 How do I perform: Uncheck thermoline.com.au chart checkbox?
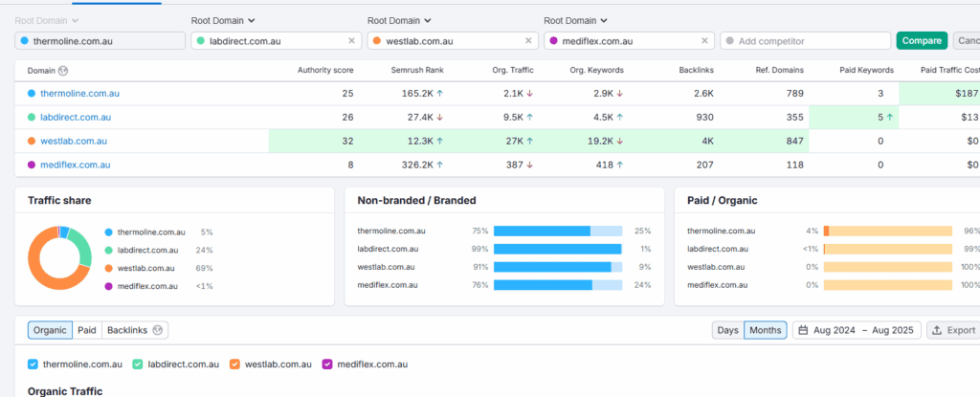[x=33, y=364]
